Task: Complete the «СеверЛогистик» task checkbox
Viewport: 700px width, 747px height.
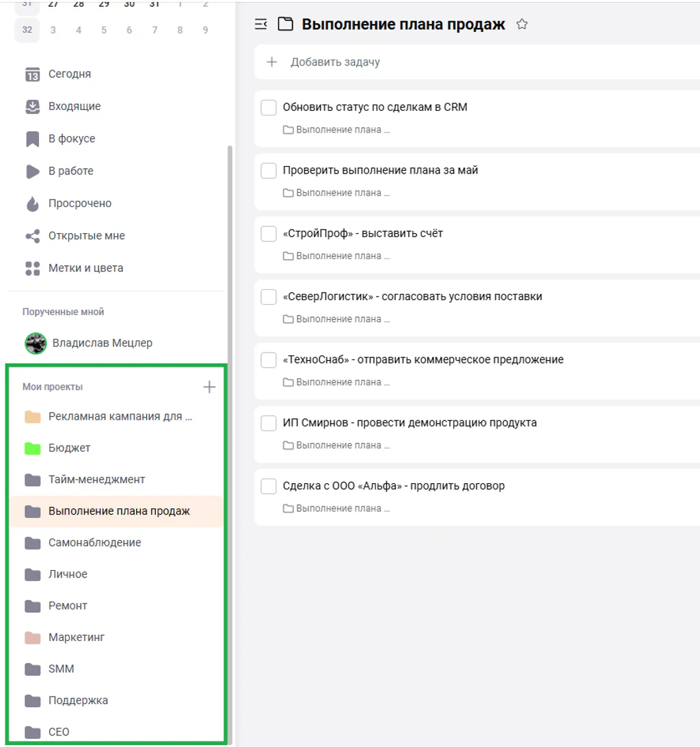Action: [269, 297]
